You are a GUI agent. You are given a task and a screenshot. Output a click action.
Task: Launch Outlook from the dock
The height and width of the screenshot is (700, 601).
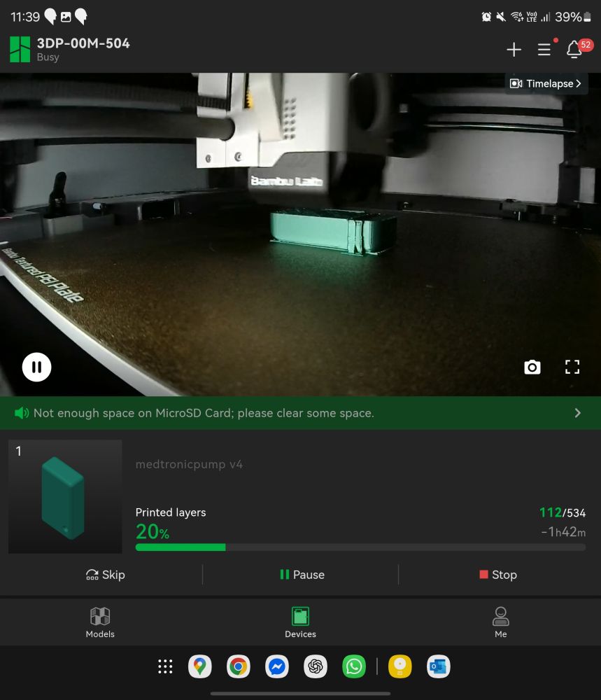(438, 666)
